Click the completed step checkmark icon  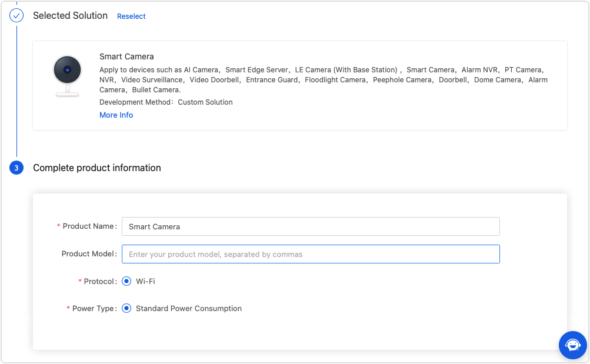[16, 16]
